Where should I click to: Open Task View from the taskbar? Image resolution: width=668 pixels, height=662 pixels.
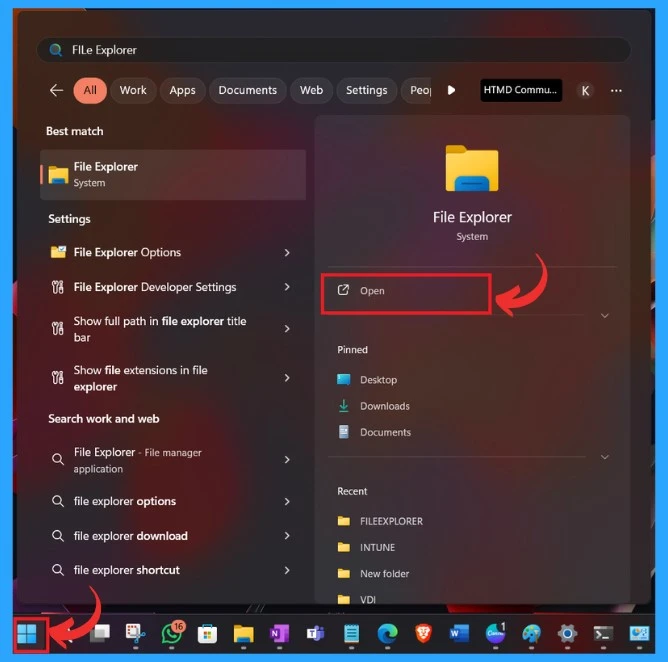coord(99,634)
